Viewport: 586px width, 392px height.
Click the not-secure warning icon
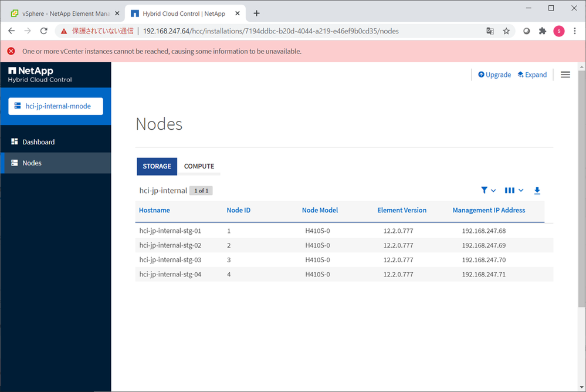(x=64, y=31)
